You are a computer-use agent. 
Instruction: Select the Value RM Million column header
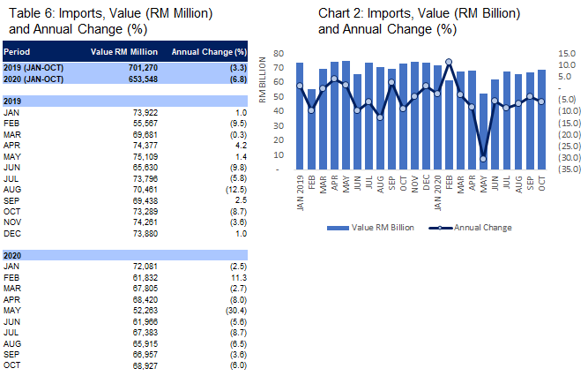point(125,52)
